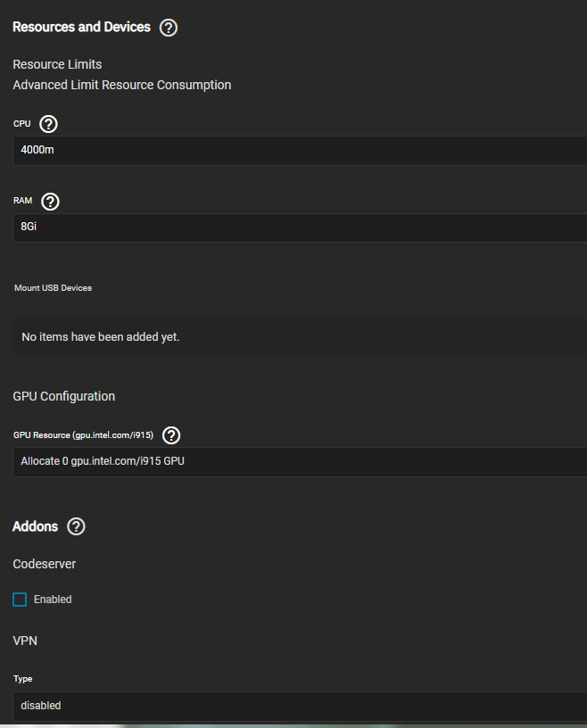Open the GPU Resource allocation dropdown
The width and height of the screenshot is (587, 728).
(300, 462)
